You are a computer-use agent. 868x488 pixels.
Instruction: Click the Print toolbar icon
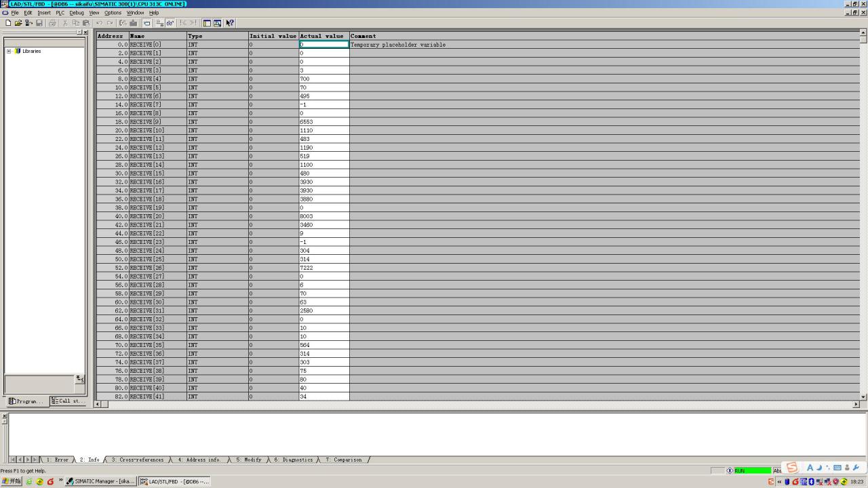click(52, 23)
